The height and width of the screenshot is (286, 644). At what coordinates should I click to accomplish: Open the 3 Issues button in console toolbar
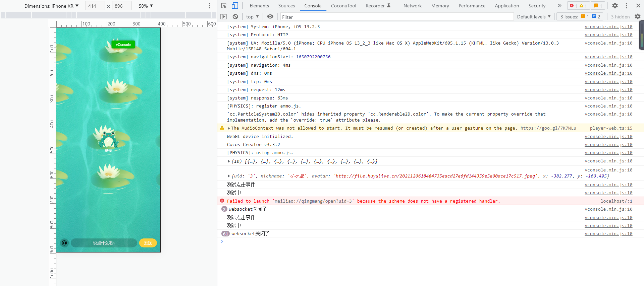[x=580, y=17]
